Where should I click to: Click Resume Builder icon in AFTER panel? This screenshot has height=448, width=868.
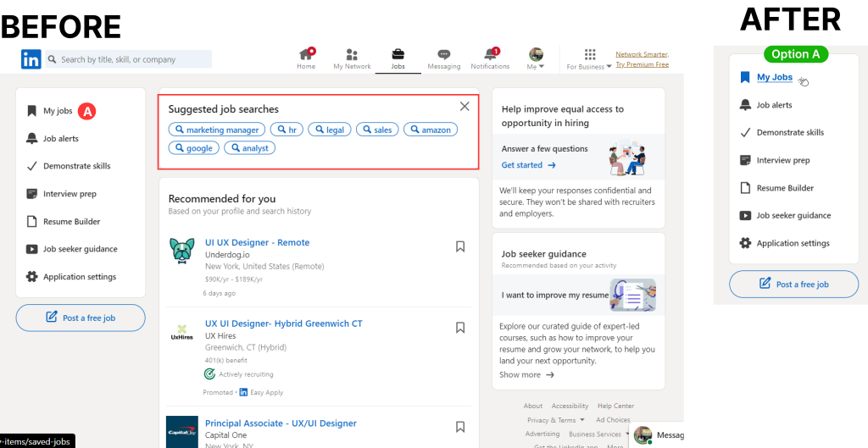(745, 188)
